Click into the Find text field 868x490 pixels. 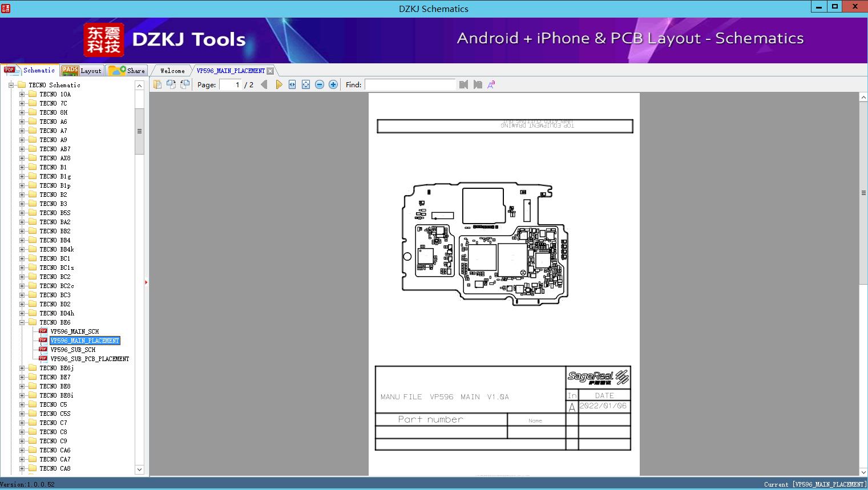point(410,84)
